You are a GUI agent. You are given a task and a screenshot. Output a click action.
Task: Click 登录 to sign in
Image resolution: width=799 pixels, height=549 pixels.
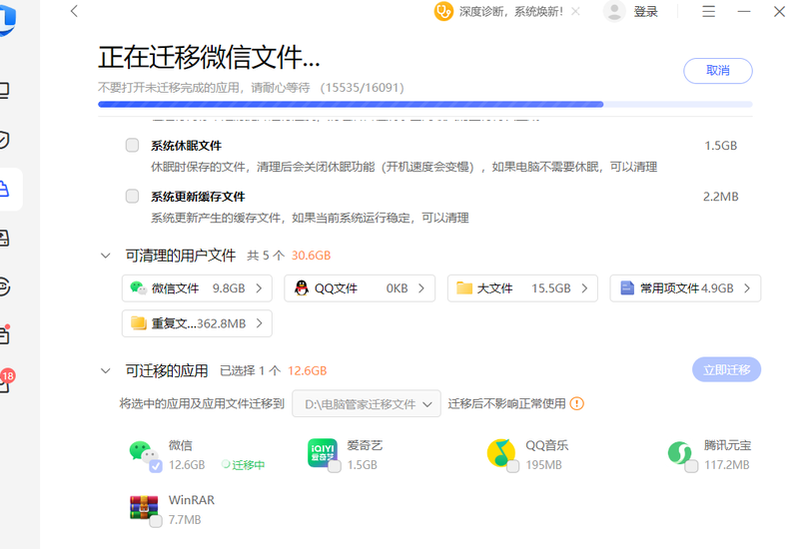coord(646,12)
